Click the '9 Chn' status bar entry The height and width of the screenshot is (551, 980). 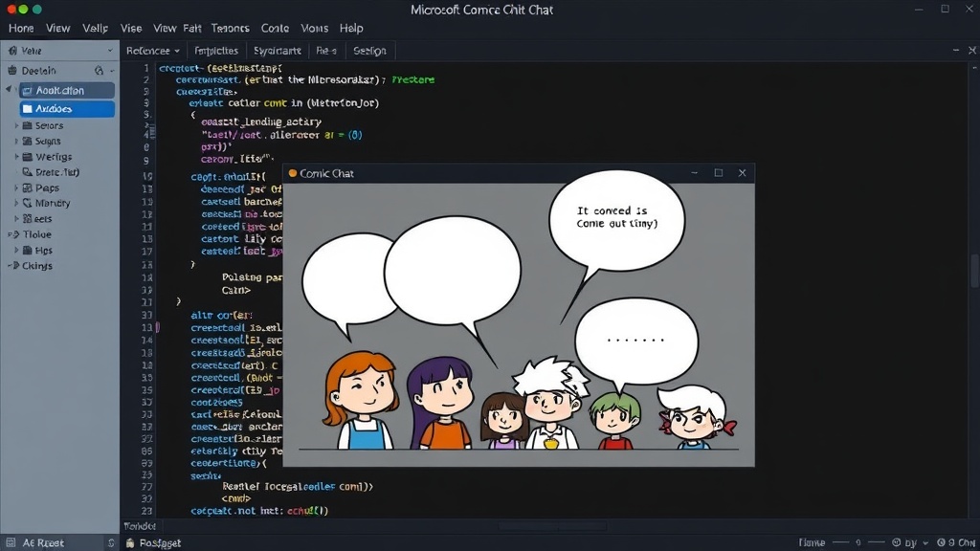tap(961, 543)
